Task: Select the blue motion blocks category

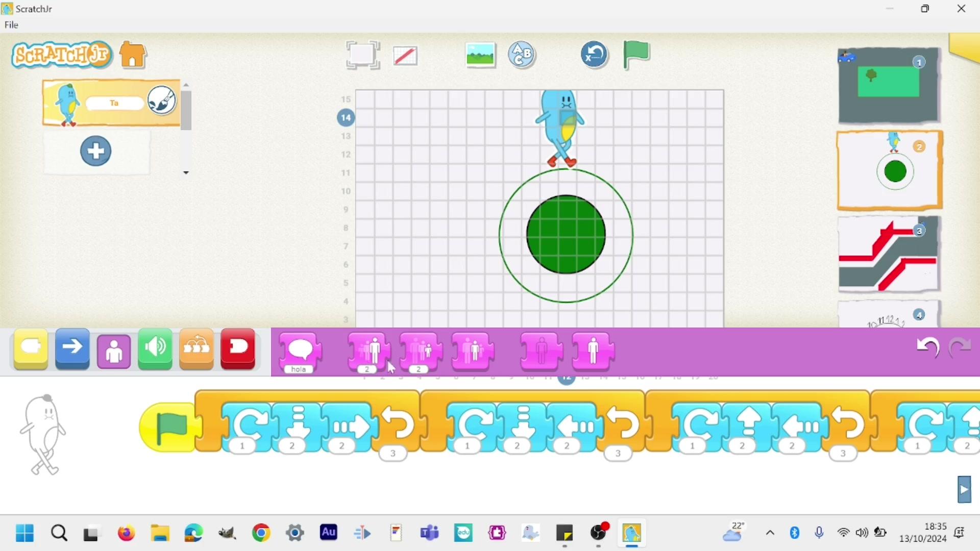Action: pos(72,349)
